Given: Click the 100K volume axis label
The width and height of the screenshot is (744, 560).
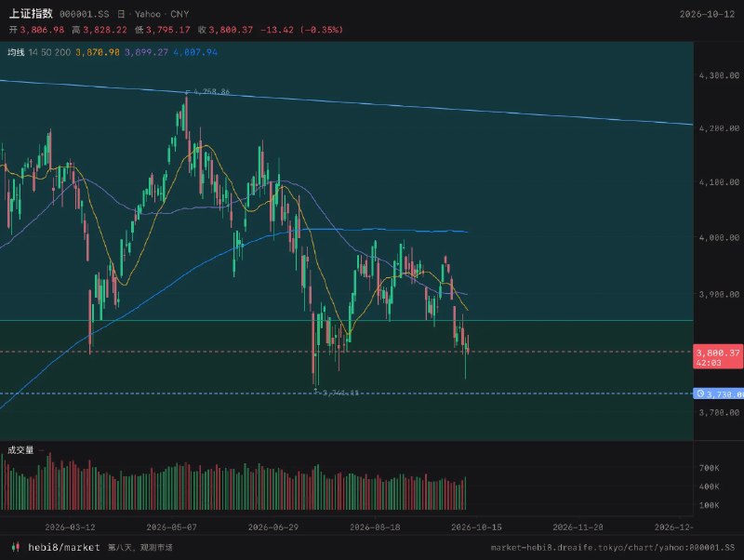Looking at the screenshot, I should click(709, 505).
